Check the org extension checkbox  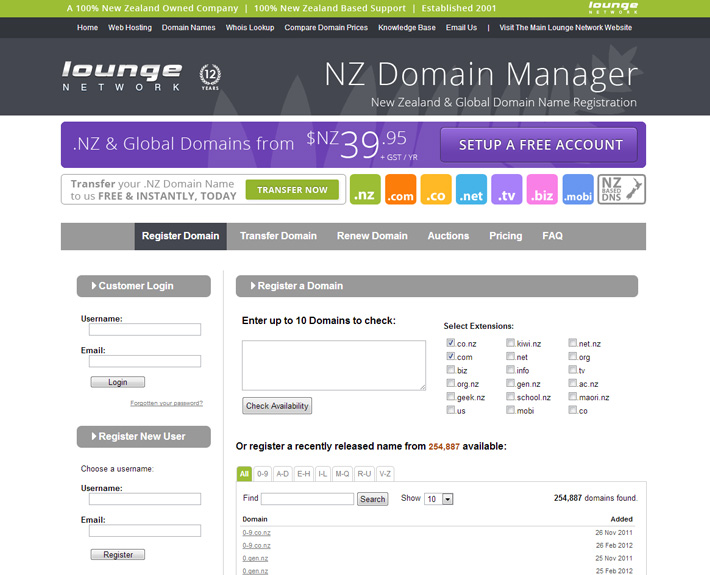pos(573,356)
